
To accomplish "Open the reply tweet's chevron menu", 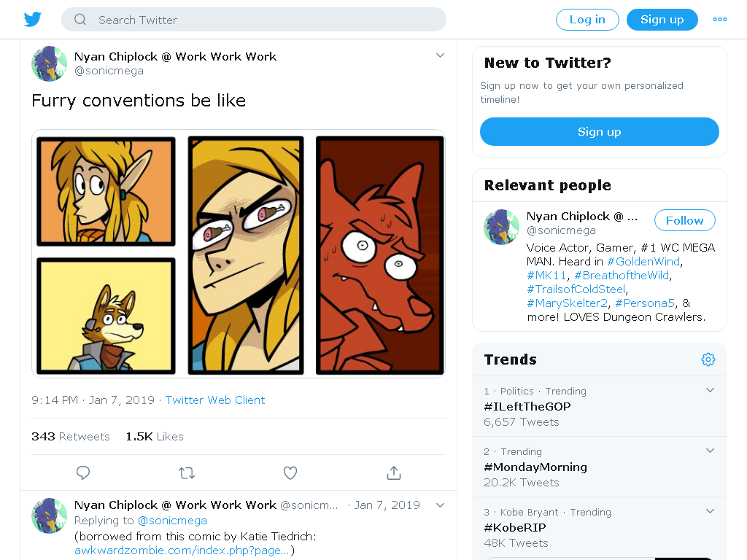I will tap(440, 505).
